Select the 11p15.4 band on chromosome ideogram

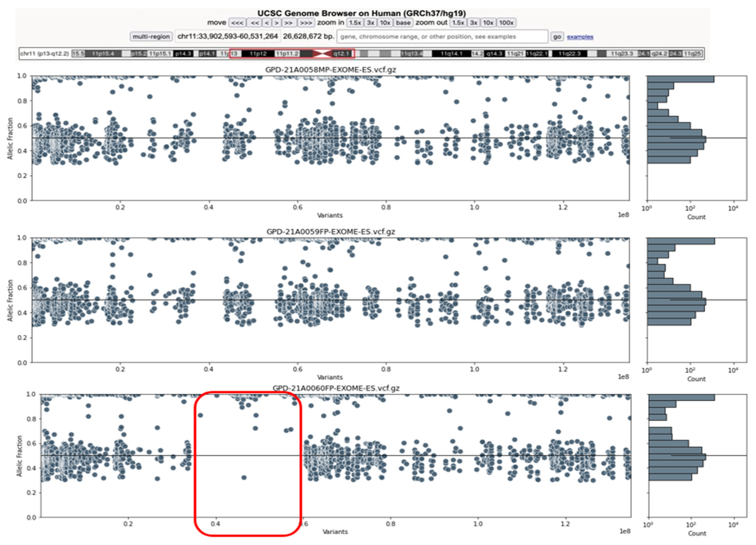point(103,54)
